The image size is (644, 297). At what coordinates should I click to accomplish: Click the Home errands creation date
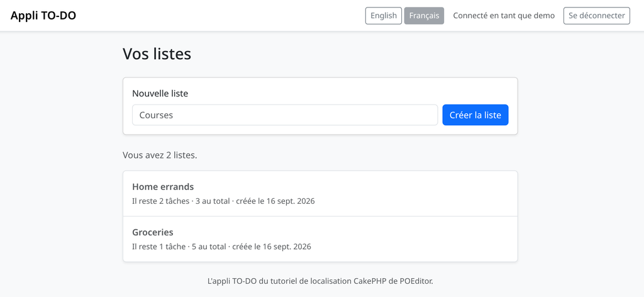pyautogui.click(x=275, y=201)
